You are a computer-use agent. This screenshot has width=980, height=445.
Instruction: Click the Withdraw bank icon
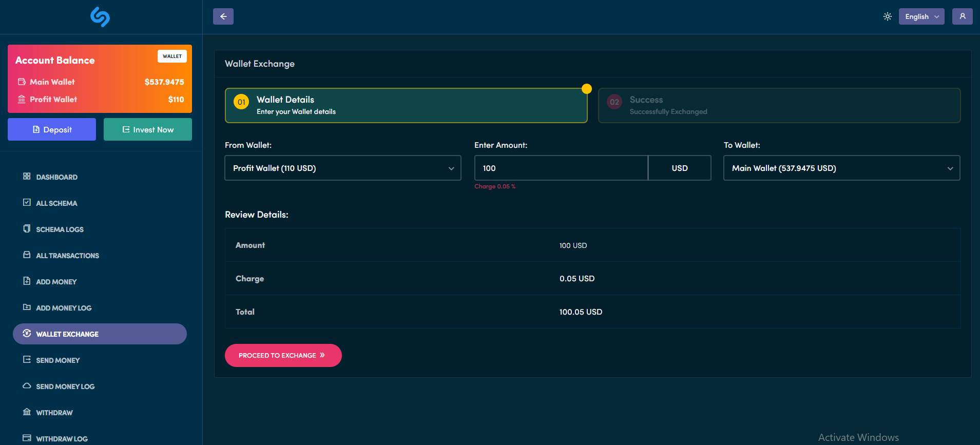[27, 412]
